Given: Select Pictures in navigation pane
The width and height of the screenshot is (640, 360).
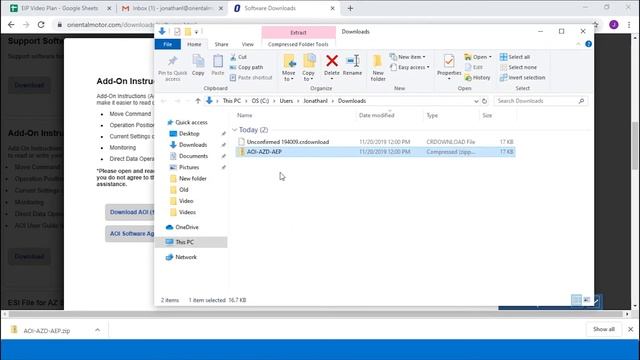Looking at the screenshot, I should click(189, 167).
